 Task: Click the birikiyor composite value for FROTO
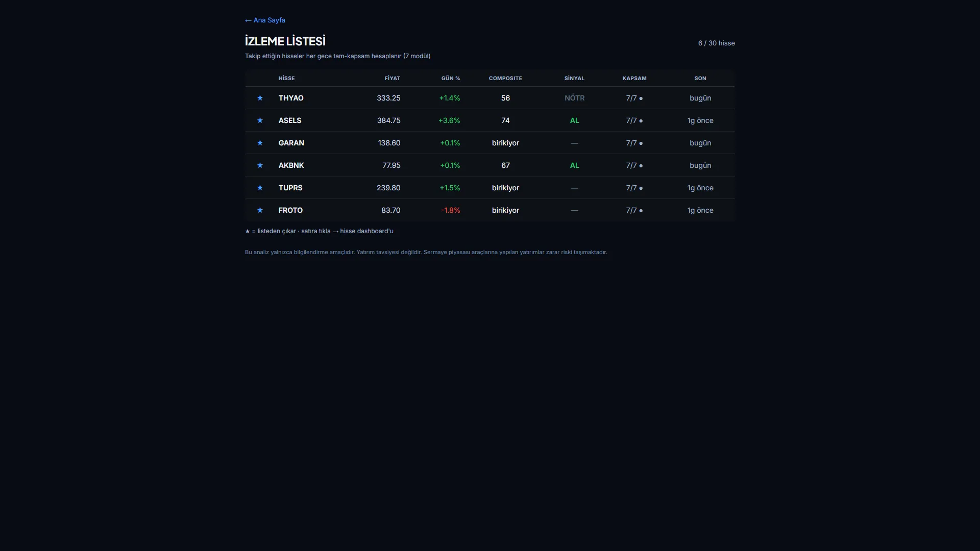505,210
